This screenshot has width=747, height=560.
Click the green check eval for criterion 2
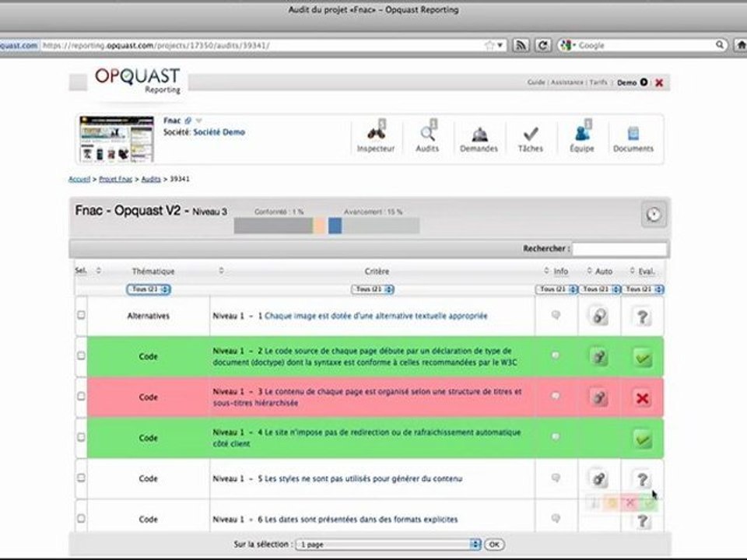(x=643, y=358)
